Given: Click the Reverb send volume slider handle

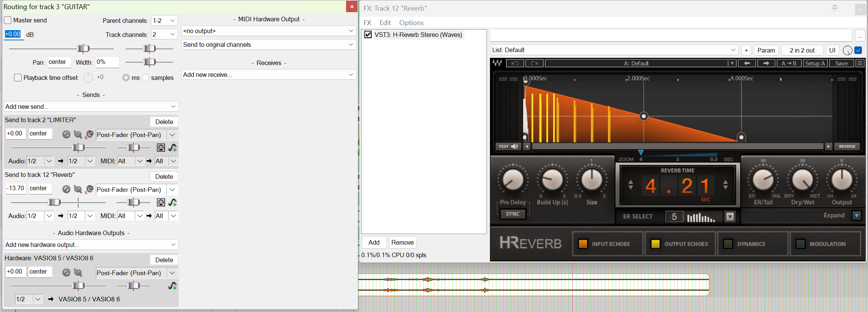Looking at the screenshot, I should point(54,202).
